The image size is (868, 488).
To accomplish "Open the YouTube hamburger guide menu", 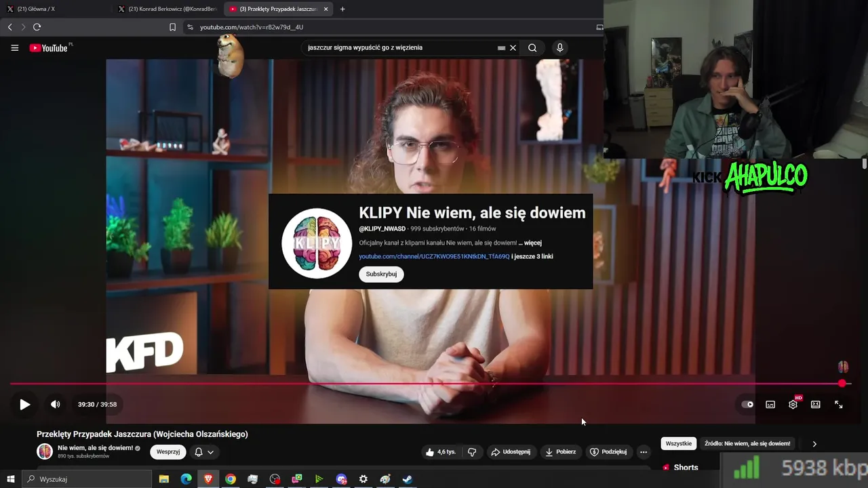I will tap(14, 48).
